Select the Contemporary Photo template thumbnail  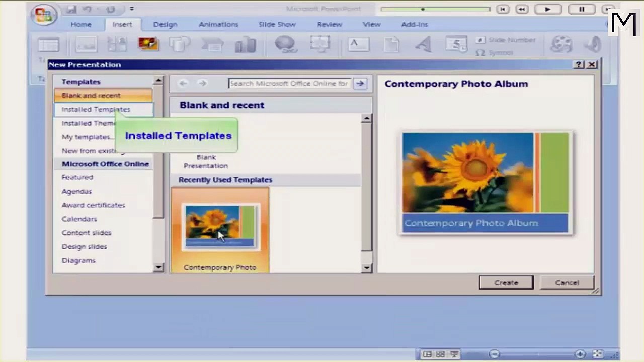[x=220, y=230]
